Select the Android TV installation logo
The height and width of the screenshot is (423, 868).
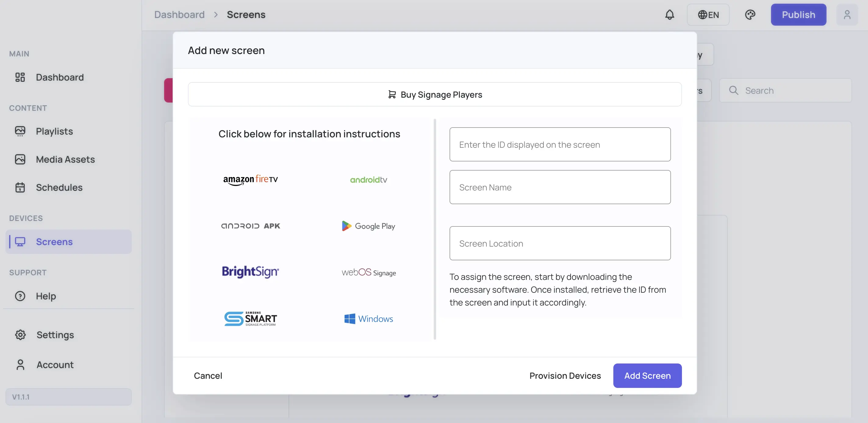coord(369,180)
